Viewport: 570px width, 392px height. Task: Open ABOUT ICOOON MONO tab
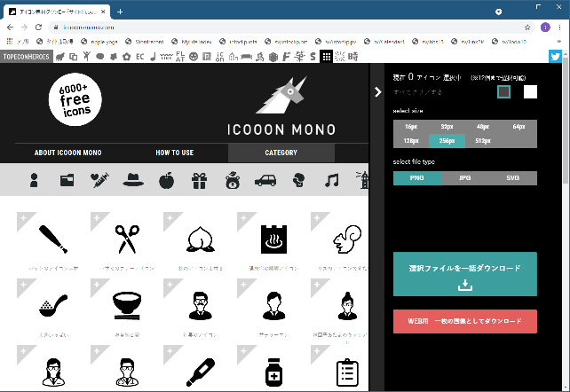click(x=68, y=153)
